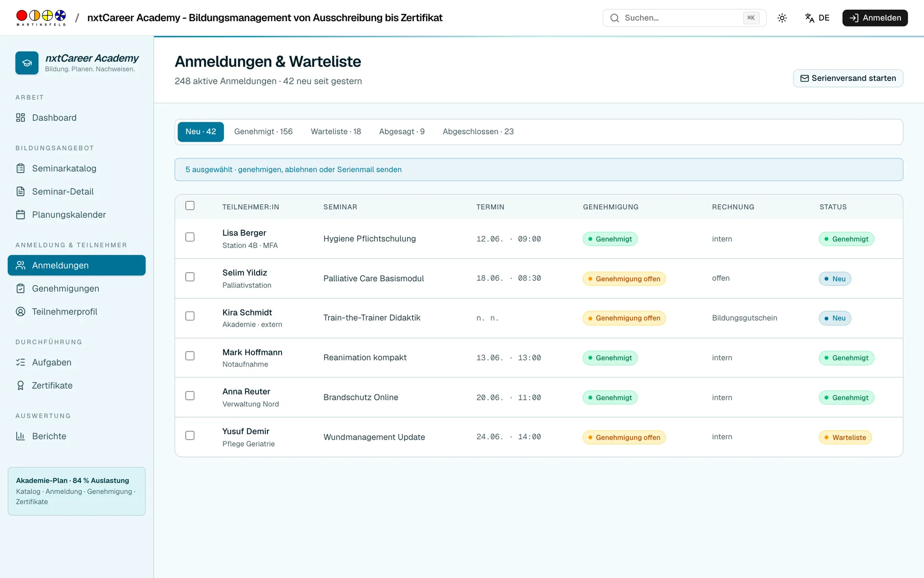Open the language switcher DE
This screenshot has height=578, width=924.
pos(817,18)
